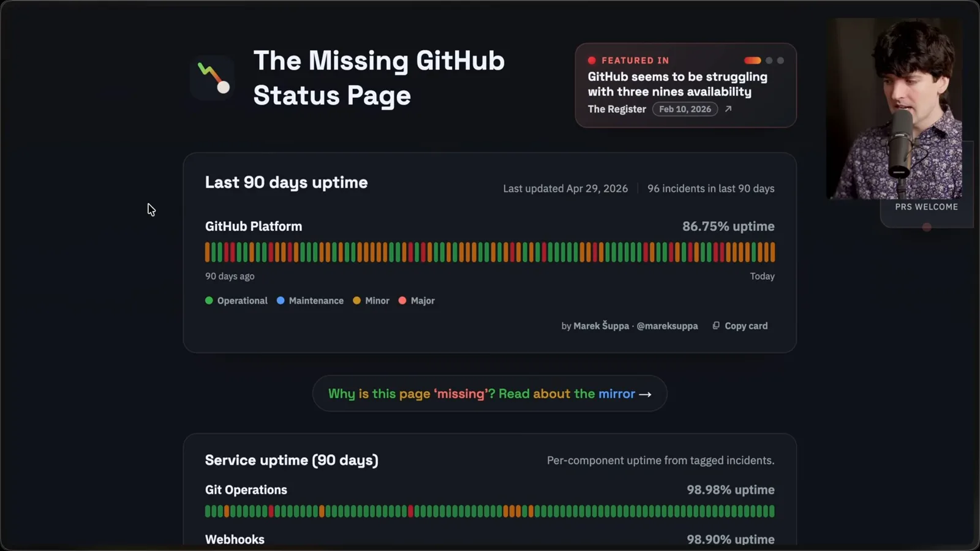Viewport: 980px width, 551px height.
Task: Click 'Last updated Apr 29, 2026' text
Action: tap(565, 189)
